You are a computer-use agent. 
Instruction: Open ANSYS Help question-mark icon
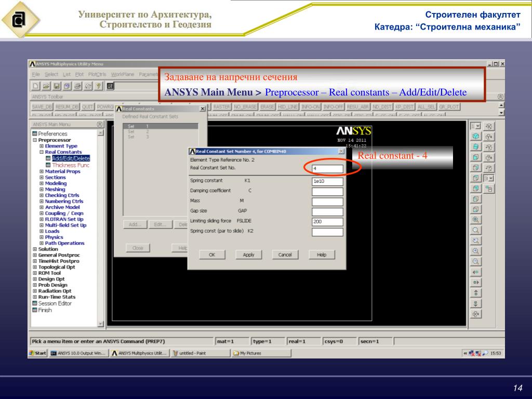99,86
